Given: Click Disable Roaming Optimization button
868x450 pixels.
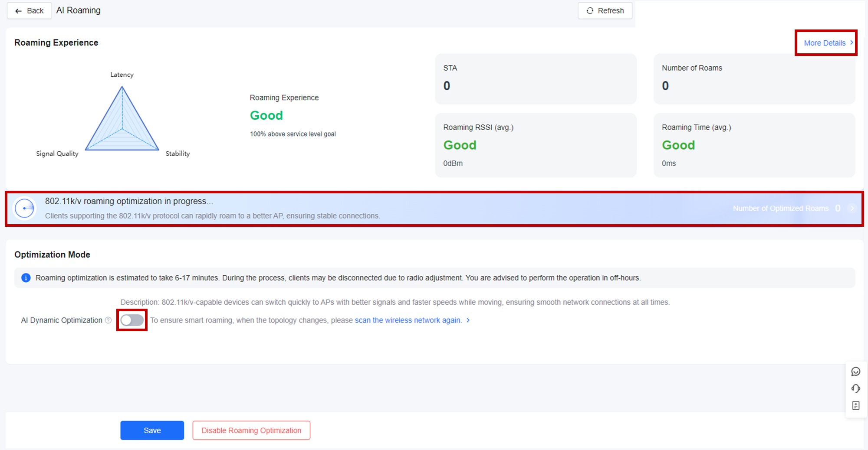Looking at the screenshot, I should tap(251, 430).
